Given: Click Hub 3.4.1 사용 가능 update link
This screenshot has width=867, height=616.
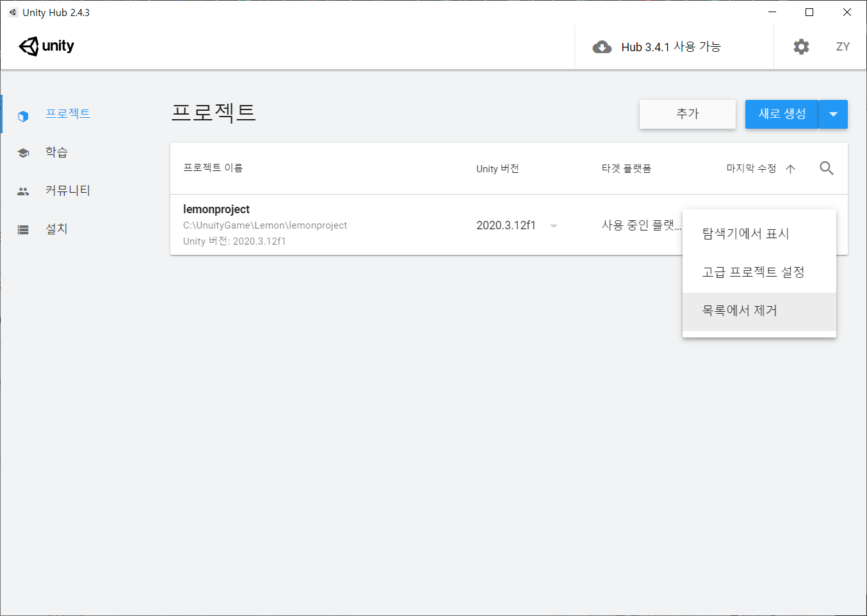Looking at the screenshot, I should click(671, 47).
